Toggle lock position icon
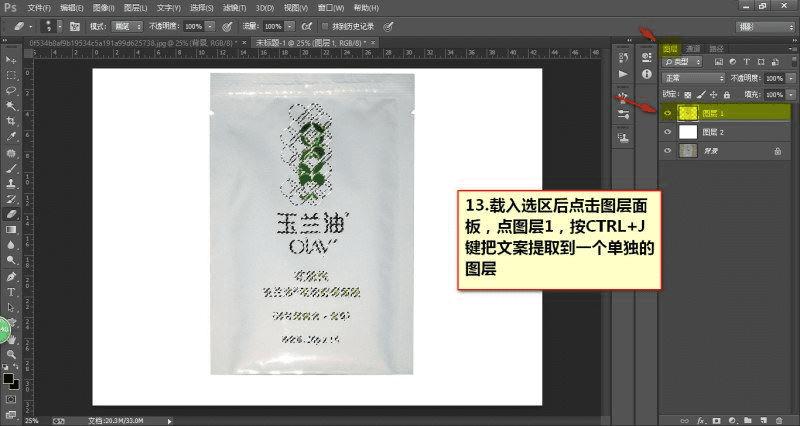Image resolution: width=800 pixels, height=426 pixels. pos(713,95)
